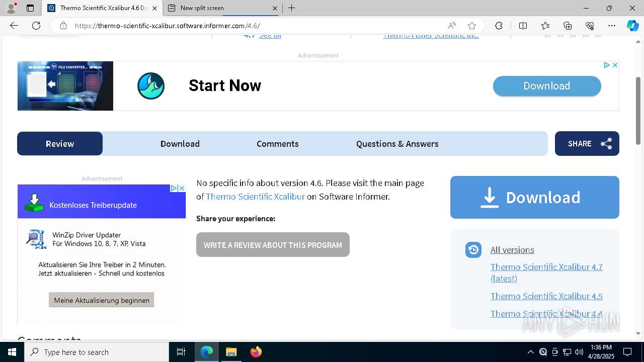Open the notifications center icon
This screenshot has width=644, height=362.
click(x=627, y=352)
